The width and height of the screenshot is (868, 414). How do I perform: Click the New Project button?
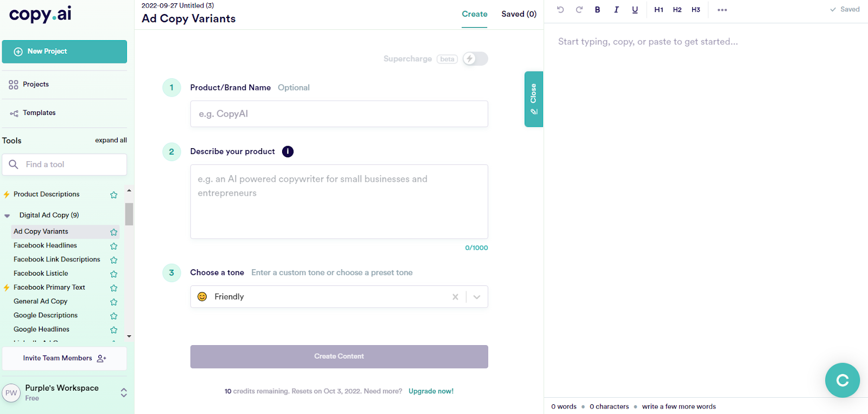pos(65,52)
